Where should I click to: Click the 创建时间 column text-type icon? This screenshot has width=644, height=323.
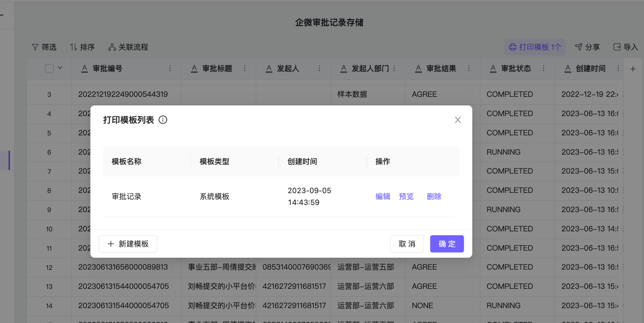pos(568,69)
